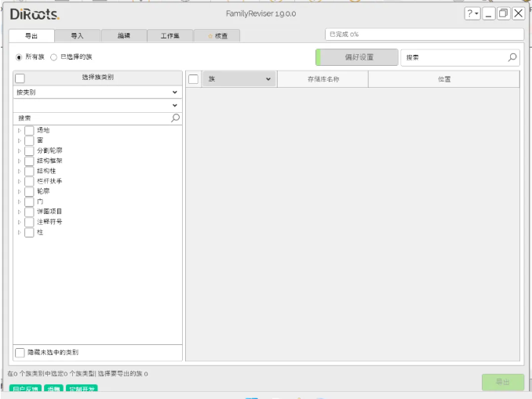532x399 pixels.
Task: Expand the 结构框架 tree node
Action: pos(20,161)
